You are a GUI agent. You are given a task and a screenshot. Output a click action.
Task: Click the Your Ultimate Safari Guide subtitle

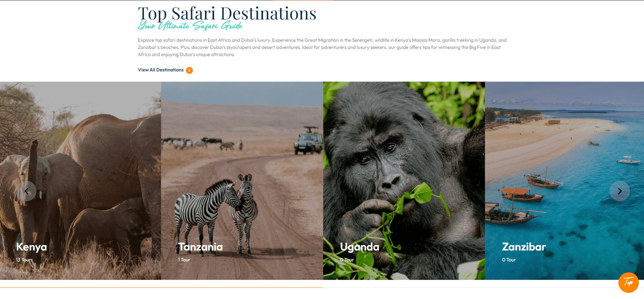pos(190,26)
